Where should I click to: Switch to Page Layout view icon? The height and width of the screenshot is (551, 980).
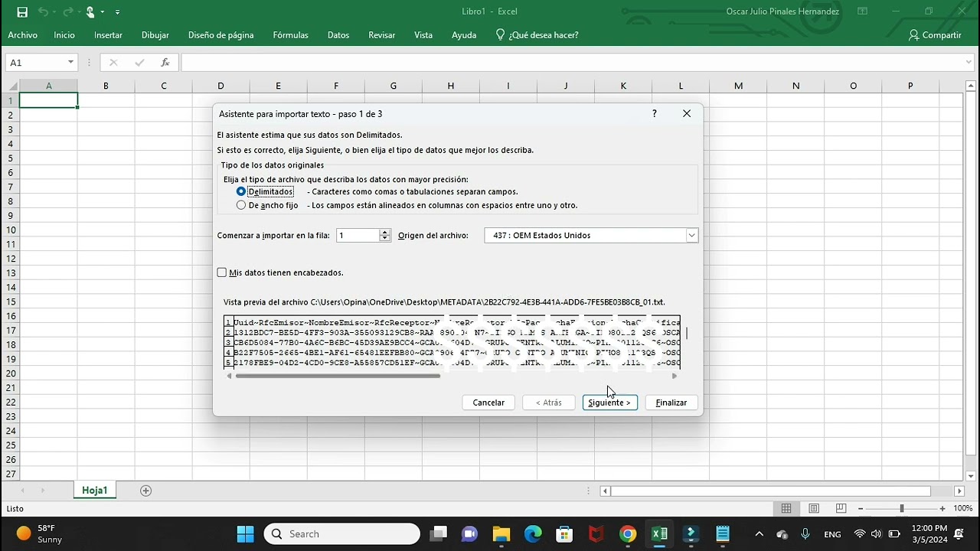(x=814, y=509)
